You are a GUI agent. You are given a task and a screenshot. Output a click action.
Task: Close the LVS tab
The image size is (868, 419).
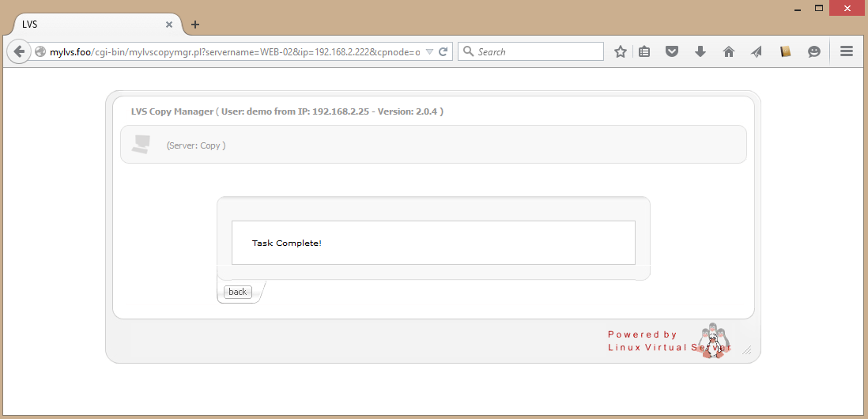click(x=168, y=25)
